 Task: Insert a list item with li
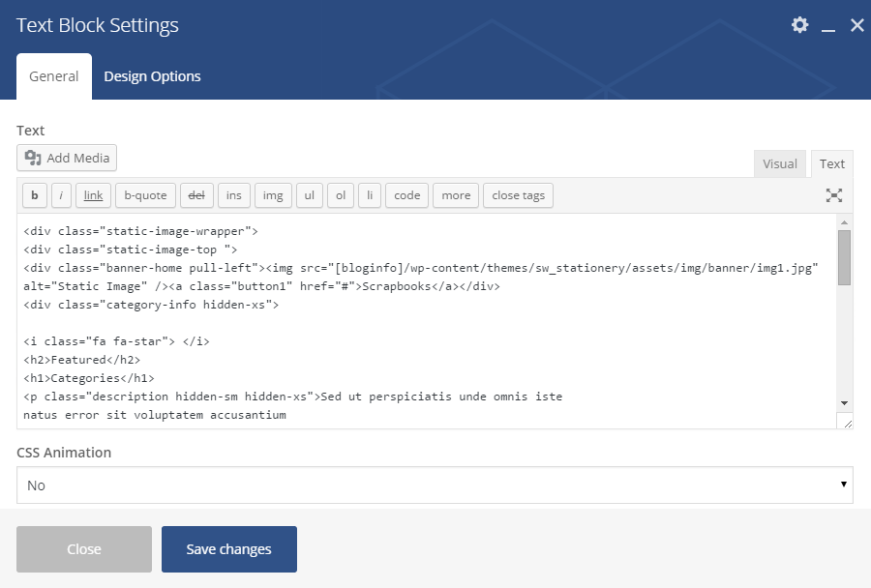point(370,195)
